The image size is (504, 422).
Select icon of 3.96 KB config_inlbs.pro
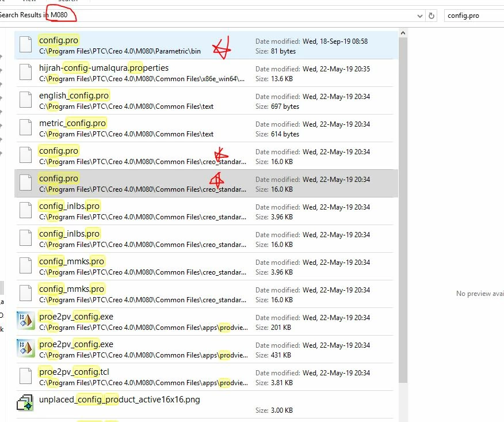point(25,210)
